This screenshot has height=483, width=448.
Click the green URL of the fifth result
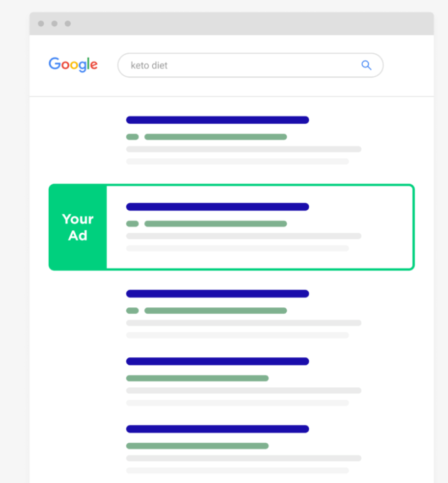pyautogui.click(x=197, y=446)
